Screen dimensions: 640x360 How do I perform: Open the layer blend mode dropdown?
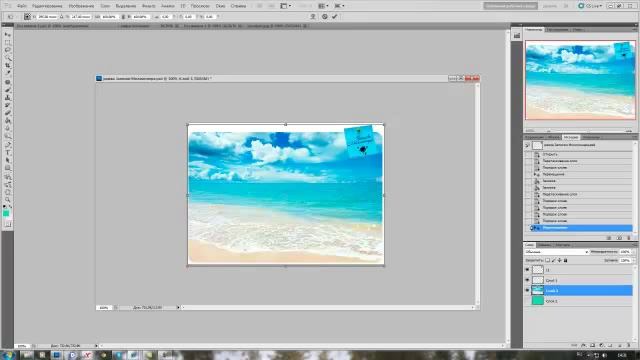pos(557,252)
